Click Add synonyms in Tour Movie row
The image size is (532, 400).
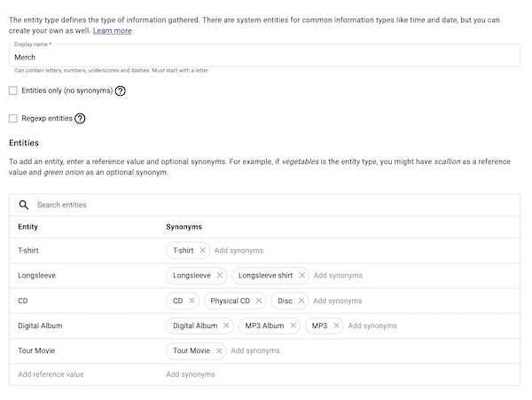(255, 350)
